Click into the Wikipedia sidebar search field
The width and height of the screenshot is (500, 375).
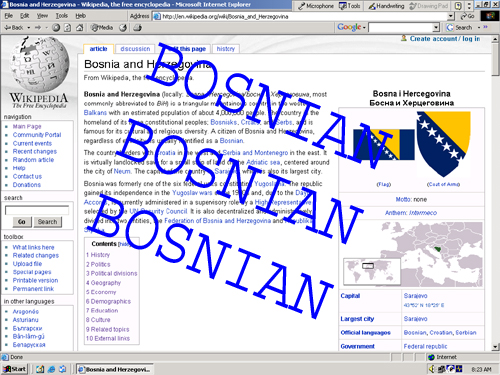tap(37, 210)
